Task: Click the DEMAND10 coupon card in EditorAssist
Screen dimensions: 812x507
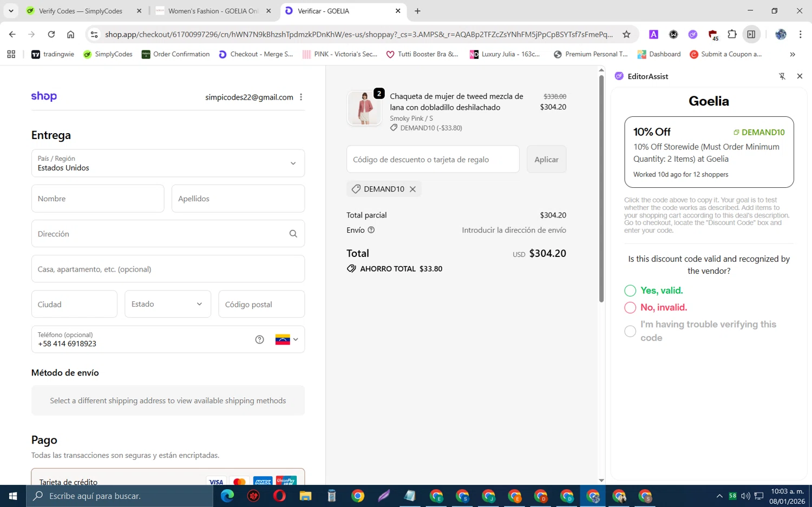Action: pyautogui.click(x=709, y=152)
